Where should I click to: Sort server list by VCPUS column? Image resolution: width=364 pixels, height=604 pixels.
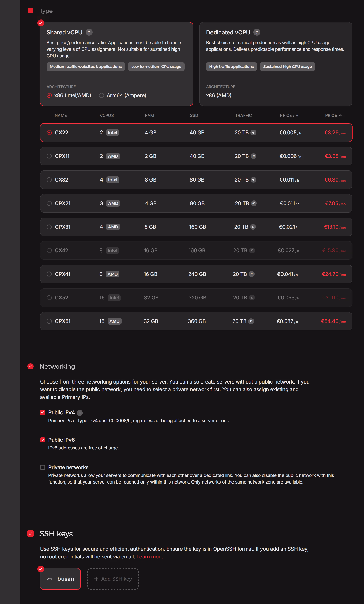[107, 115]
